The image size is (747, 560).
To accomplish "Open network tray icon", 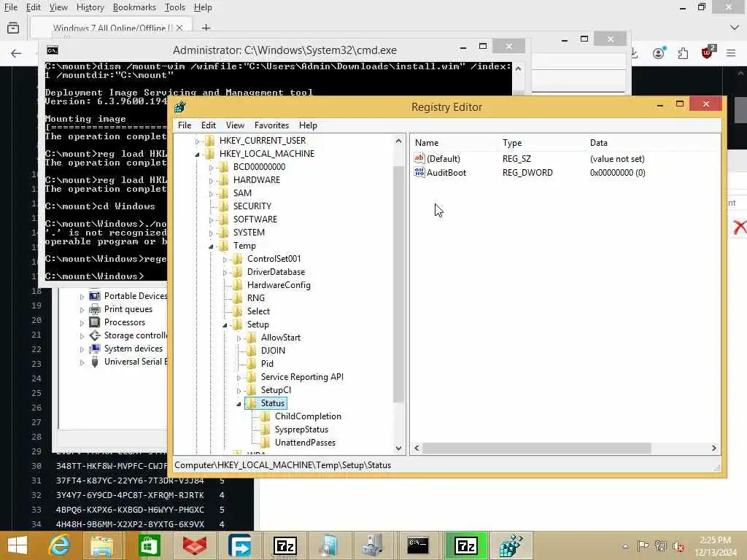I will tap(661, 545).
